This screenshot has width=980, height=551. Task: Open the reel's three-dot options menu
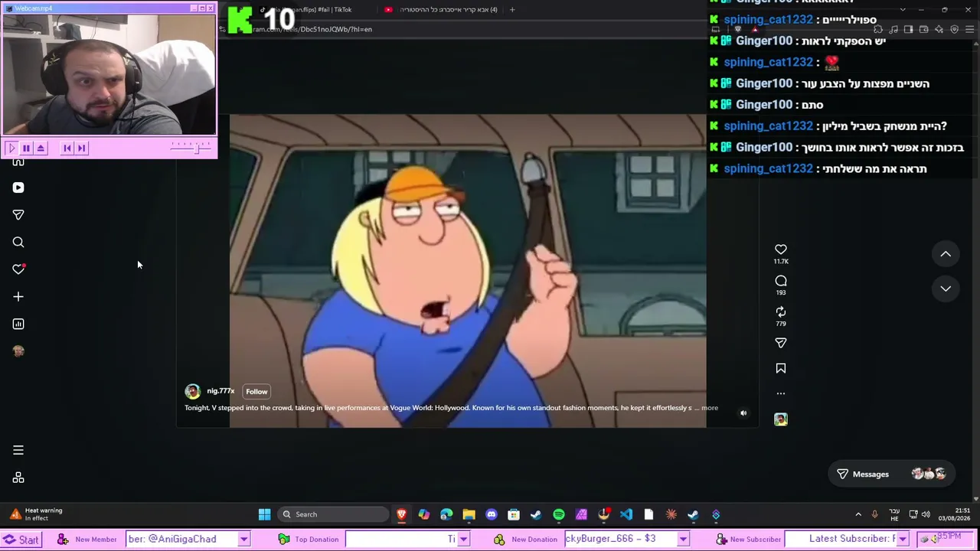click(x=781, y=393)
